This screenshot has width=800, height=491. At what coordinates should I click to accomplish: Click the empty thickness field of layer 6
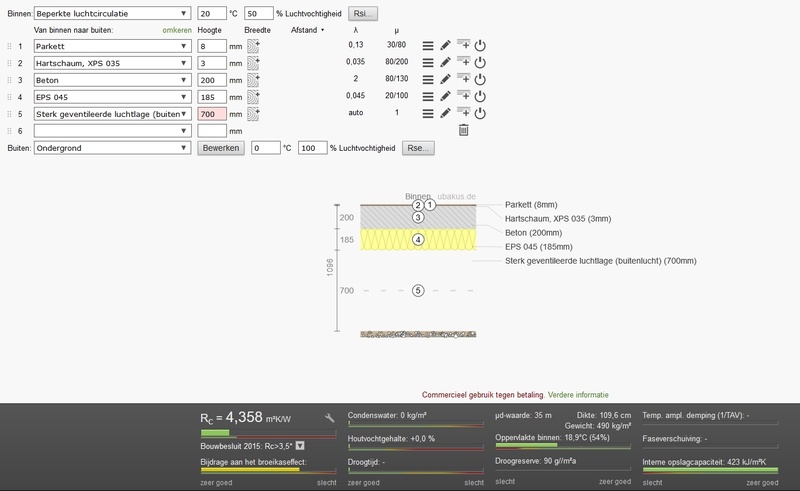[212, 131]
